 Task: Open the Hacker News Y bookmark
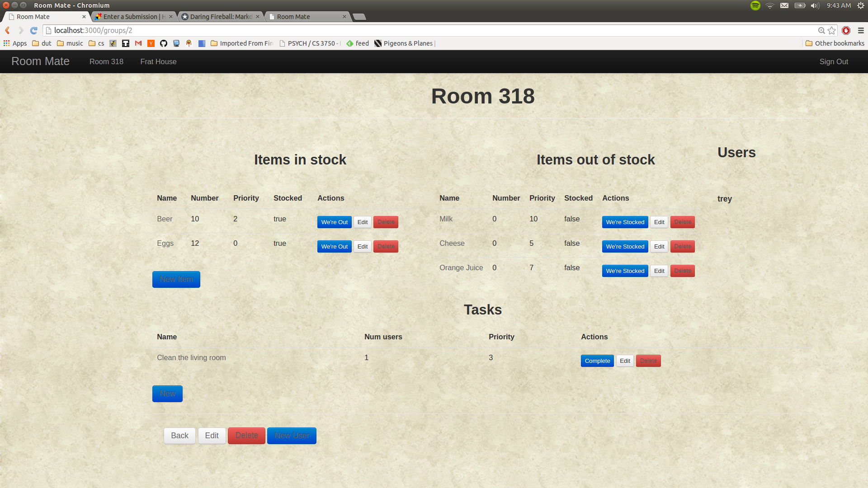[151, 43]
